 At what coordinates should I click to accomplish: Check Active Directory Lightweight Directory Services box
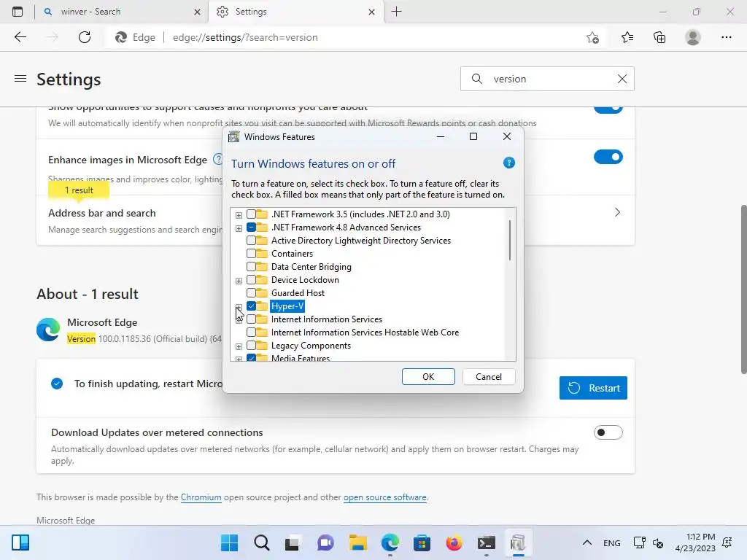pyautogui.click(x=251, y=241)
